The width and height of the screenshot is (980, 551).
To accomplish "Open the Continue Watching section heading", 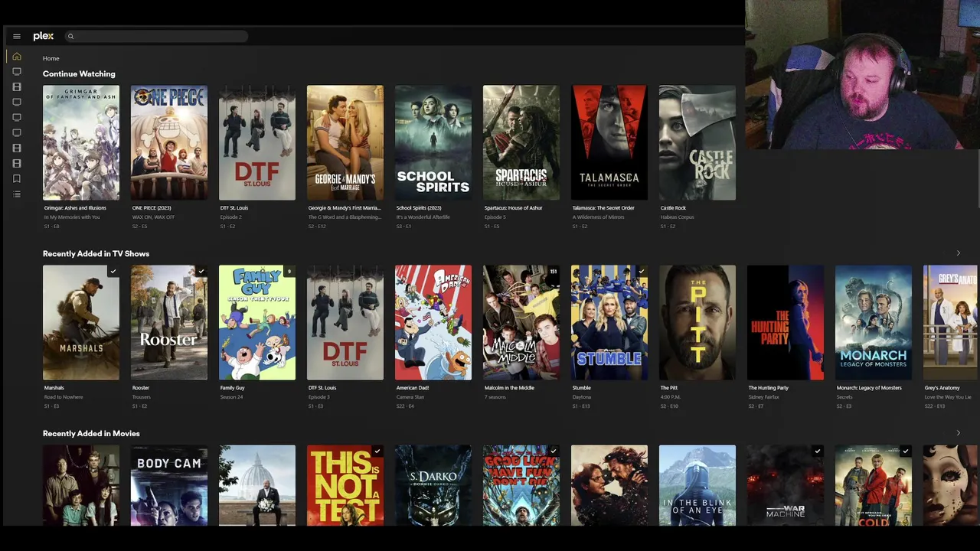I will 79,73.
